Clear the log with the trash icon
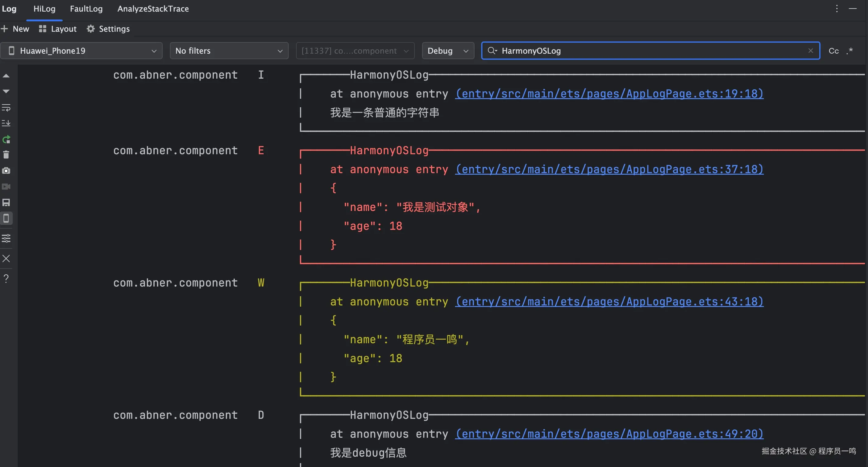This screenshot has width=868, height=467. (x=6, y=155)
